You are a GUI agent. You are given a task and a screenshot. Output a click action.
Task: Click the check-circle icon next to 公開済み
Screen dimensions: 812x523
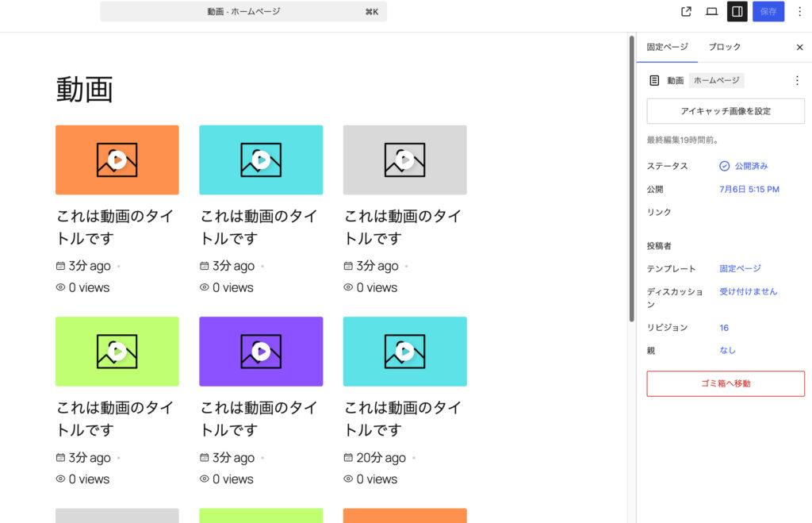coord(724,166)
